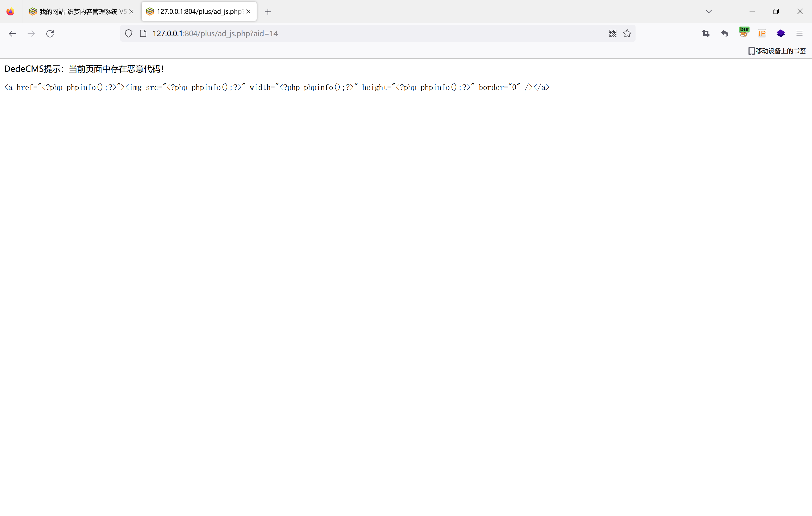Image resolution: width=812 pixels, height=516 pixels.
Task: Close the 我的网站 tab
Action: point(131,11)
